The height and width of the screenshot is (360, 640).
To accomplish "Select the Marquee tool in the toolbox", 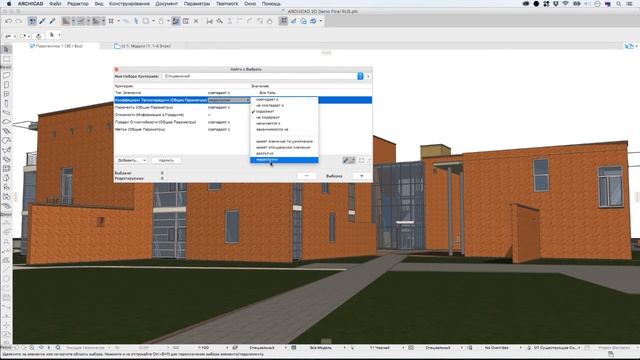I will (x=6, y=60).
